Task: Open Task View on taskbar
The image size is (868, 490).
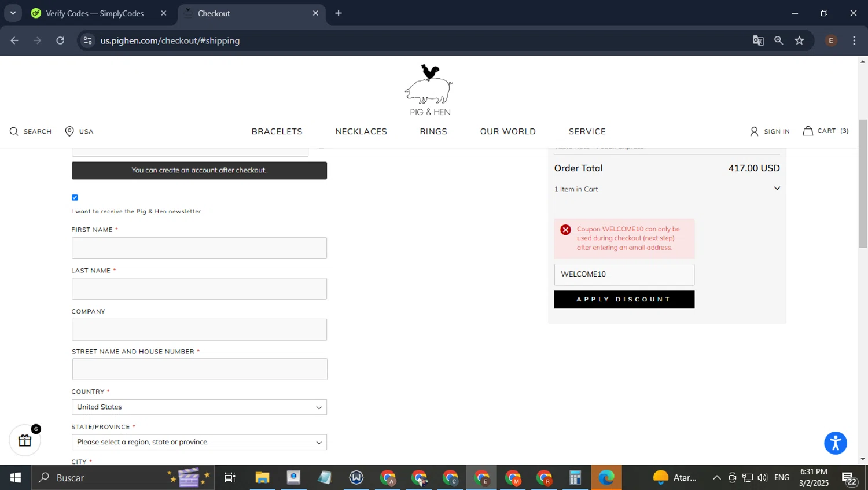Action: 230,478
